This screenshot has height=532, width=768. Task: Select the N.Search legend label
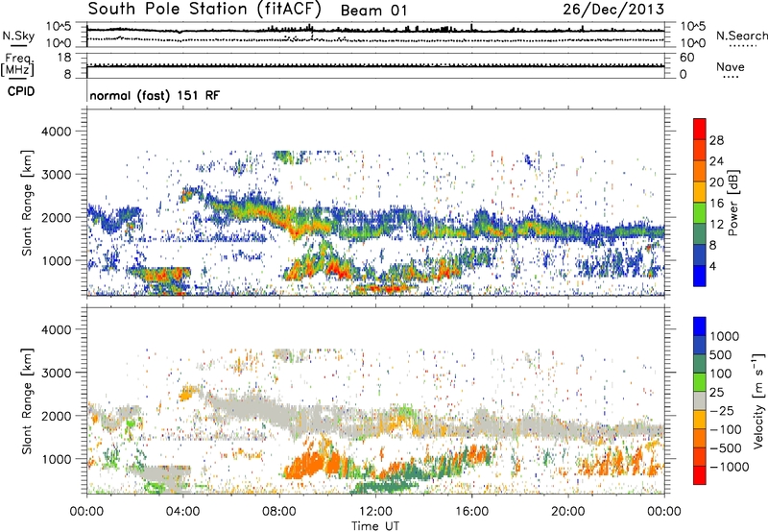[x=741, y=36]
